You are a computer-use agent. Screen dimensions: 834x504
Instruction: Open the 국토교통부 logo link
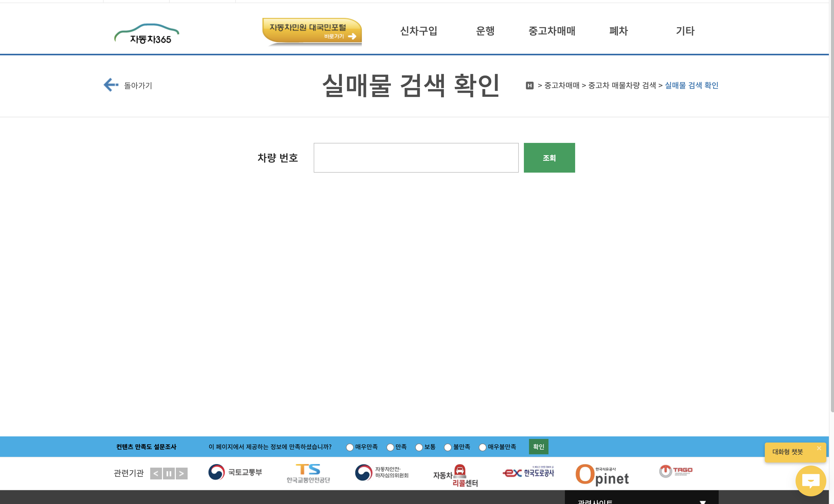[235, 472]
